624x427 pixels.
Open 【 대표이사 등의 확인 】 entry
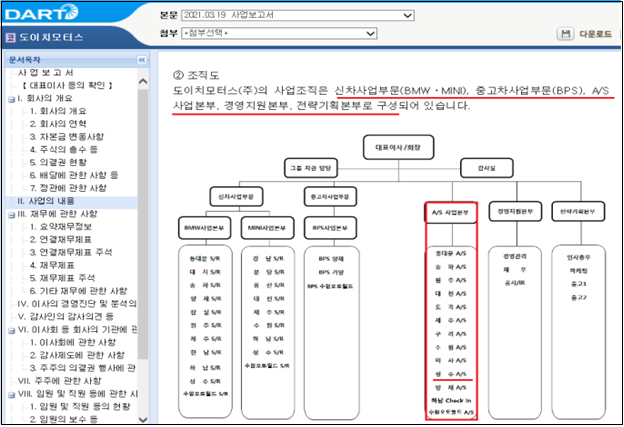pos(67,86)
